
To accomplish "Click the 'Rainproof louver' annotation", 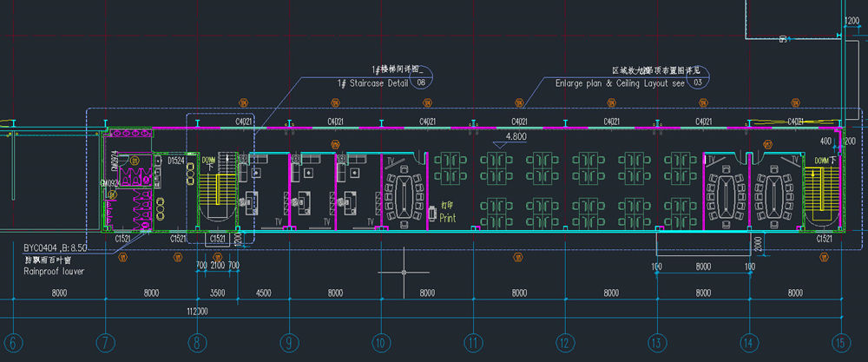I will coord(54,271).
